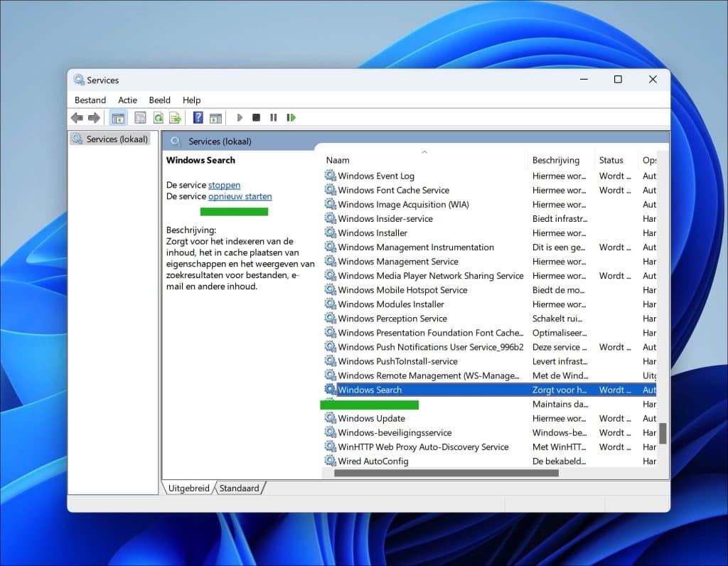The width and height of the screenshot is (728, 566).
Task: Select Windows Management Service row
Action: [x=398, y=262]
